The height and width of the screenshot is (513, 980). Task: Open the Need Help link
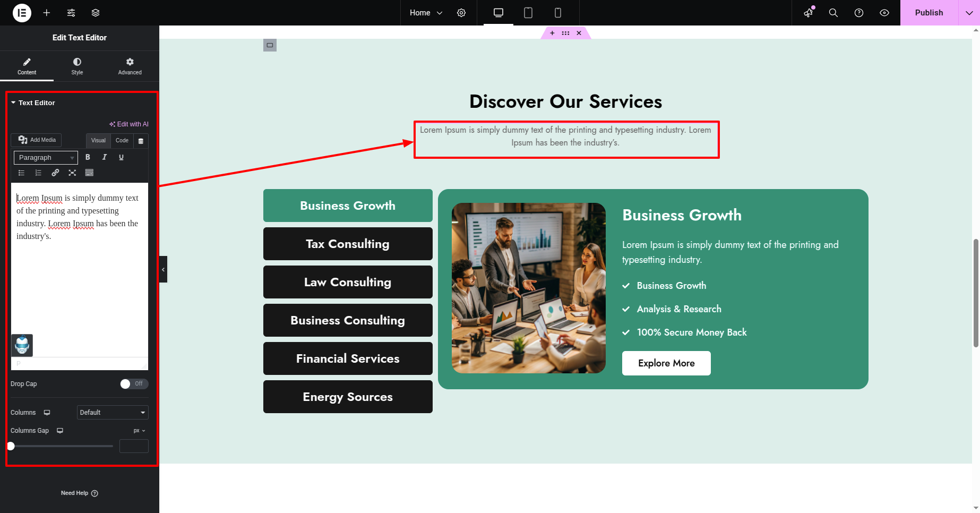[x=79, y=493]
